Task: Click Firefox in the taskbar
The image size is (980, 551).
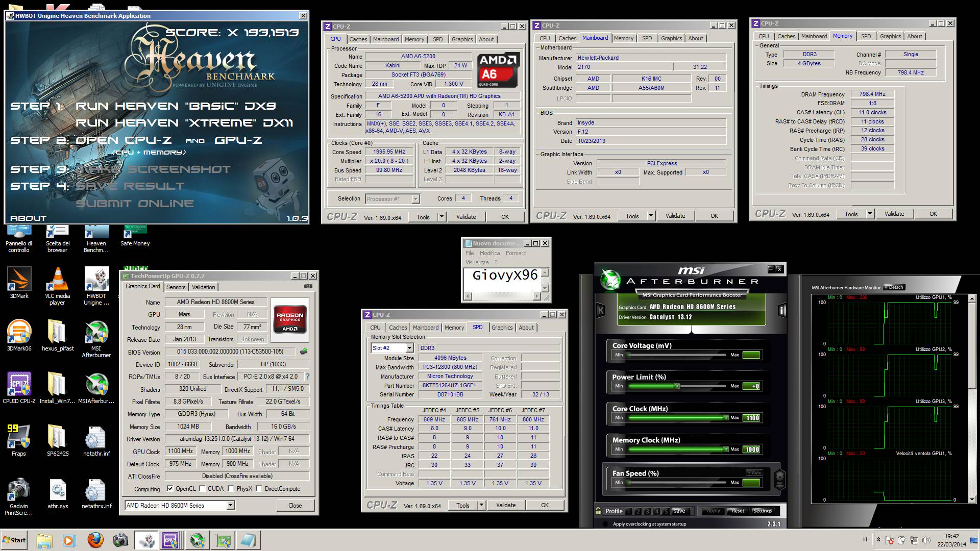Action: coord(95,540)
